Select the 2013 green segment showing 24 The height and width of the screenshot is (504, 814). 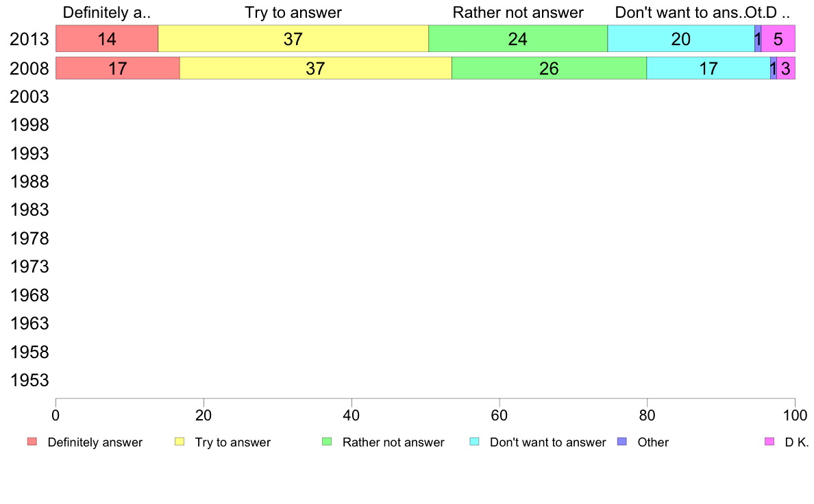pos(518,39)
